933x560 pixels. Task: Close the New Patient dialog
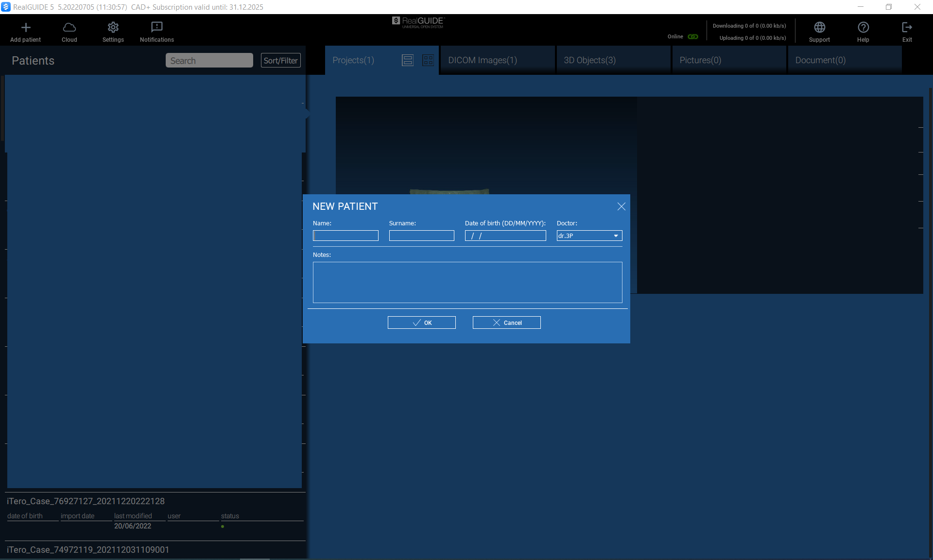tap(621, 207)
